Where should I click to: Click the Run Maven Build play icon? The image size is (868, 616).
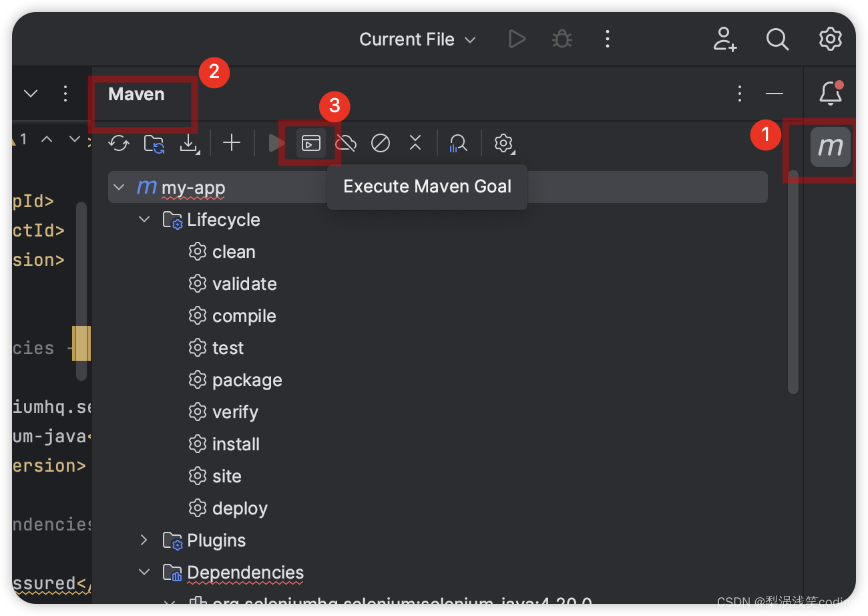coord(275,143)
